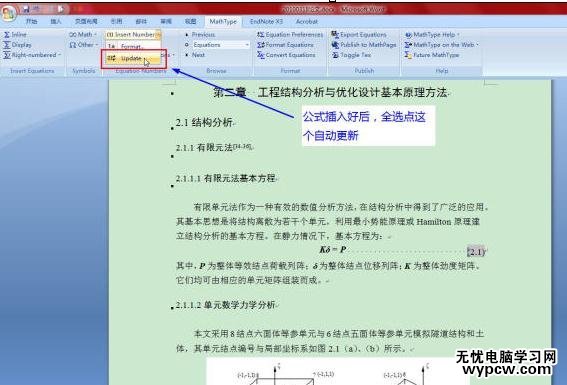
Task: Open the 引用 ribbon tab
Action: (x=116, y=22)
